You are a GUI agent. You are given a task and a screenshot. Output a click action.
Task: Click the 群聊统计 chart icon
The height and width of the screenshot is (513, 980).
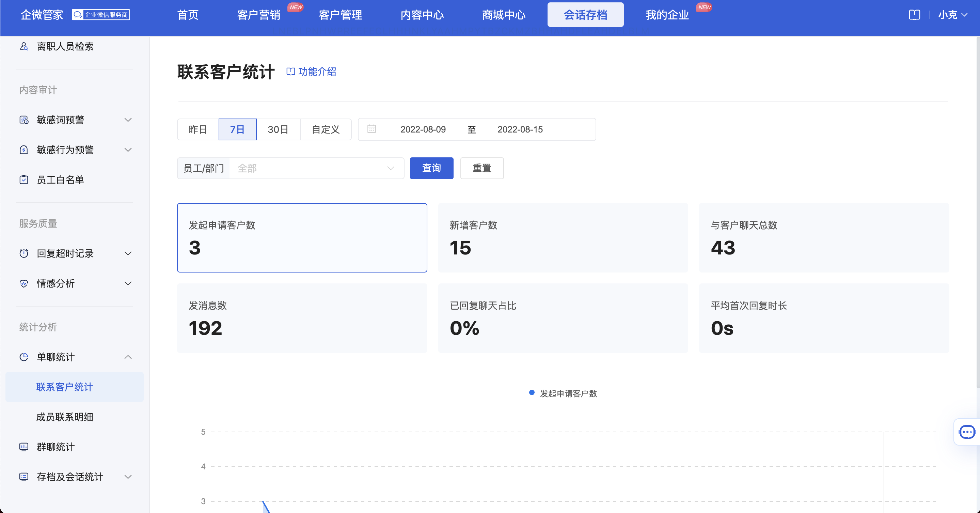click(x=24, y=447)
